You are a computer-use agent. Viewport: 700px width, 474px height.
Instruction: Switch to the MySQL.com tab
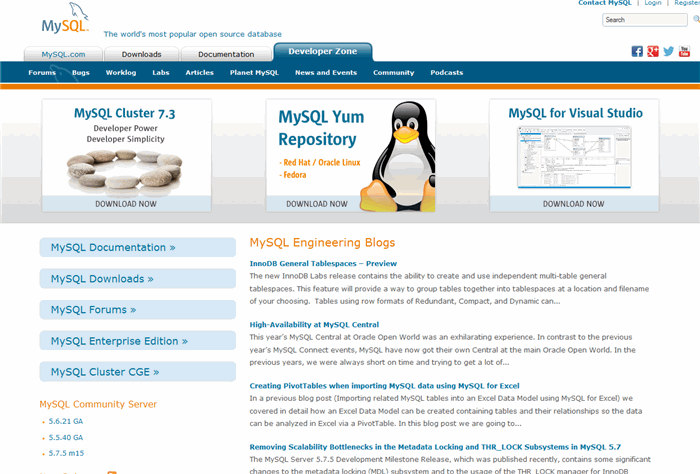[63, 54]
